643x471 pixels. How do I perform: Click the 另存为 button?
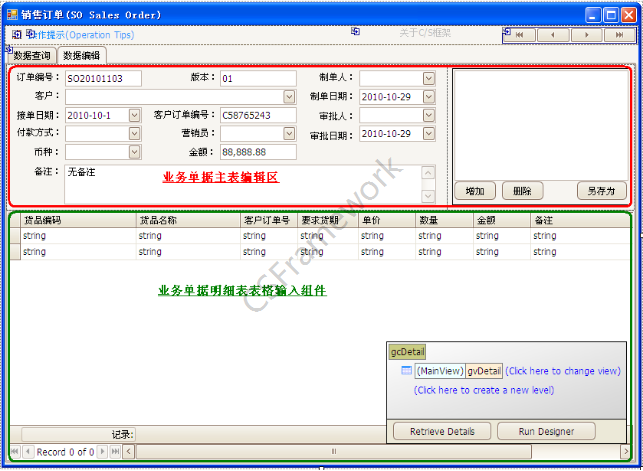pos(602,191)
